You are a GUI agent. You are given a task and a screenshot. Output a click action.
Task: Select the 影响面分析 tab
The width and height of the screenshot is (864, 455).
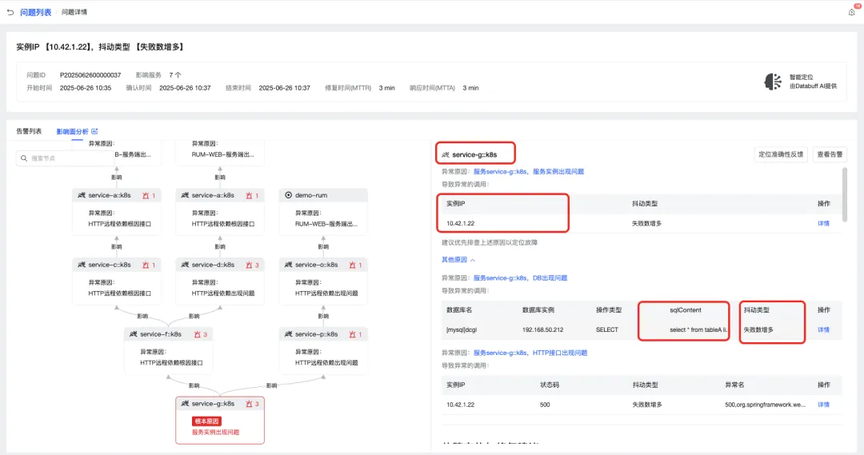[x=72, y=131]
